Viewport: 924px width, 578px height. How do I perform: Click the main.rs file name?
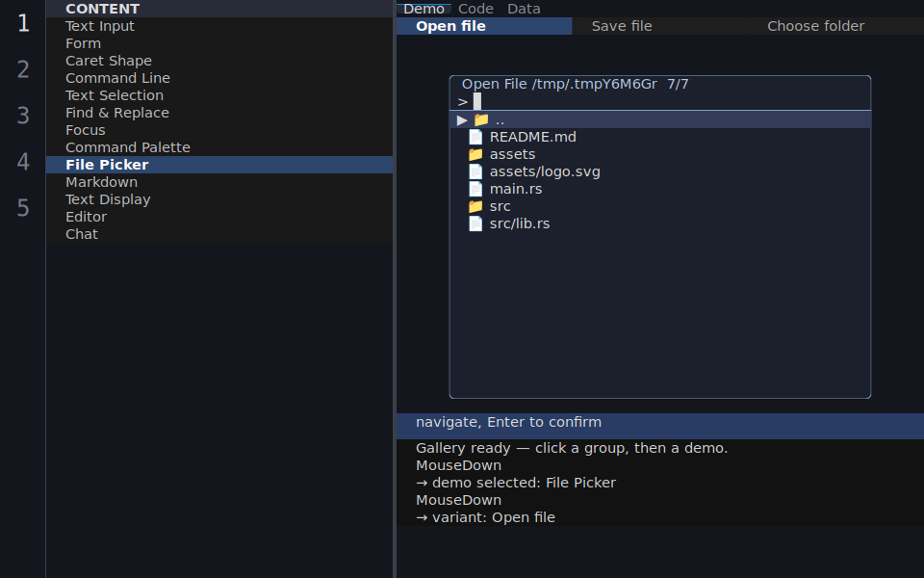[516, 189]
